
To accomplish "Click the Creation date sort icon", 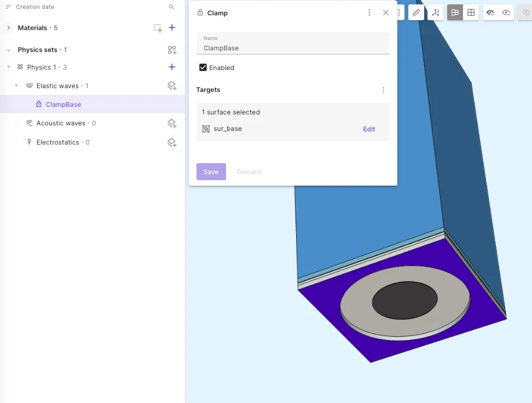I will click(x=8, y=7).
